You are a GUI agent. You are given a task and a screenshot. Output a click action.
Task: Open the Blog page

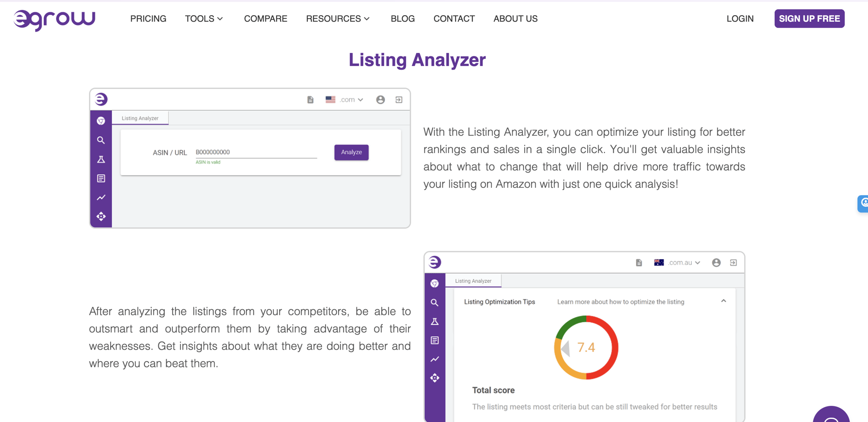[x=403, y=19]
